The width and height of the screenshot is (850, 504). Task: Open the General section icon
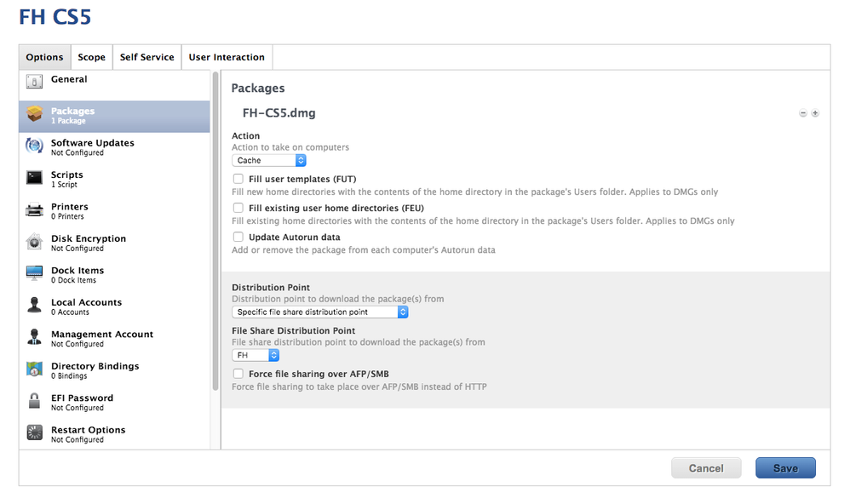(34, 82)
